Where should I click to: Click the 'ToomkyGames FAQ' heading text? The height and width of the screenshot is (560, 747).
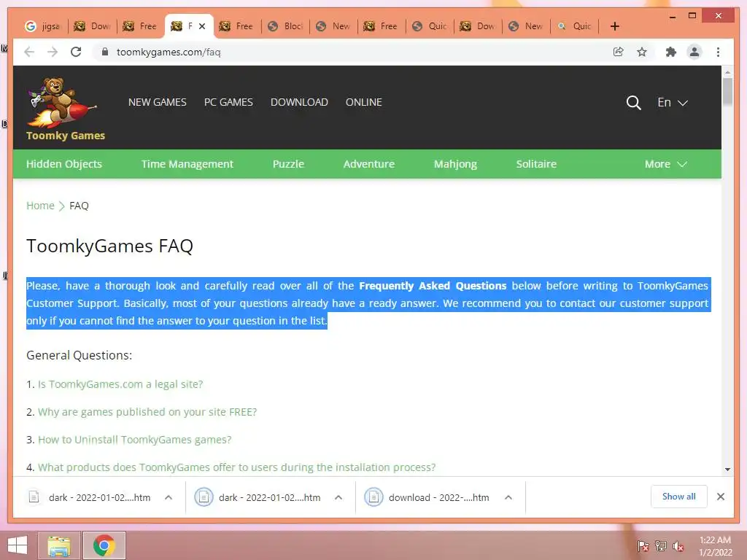[109, 246]
